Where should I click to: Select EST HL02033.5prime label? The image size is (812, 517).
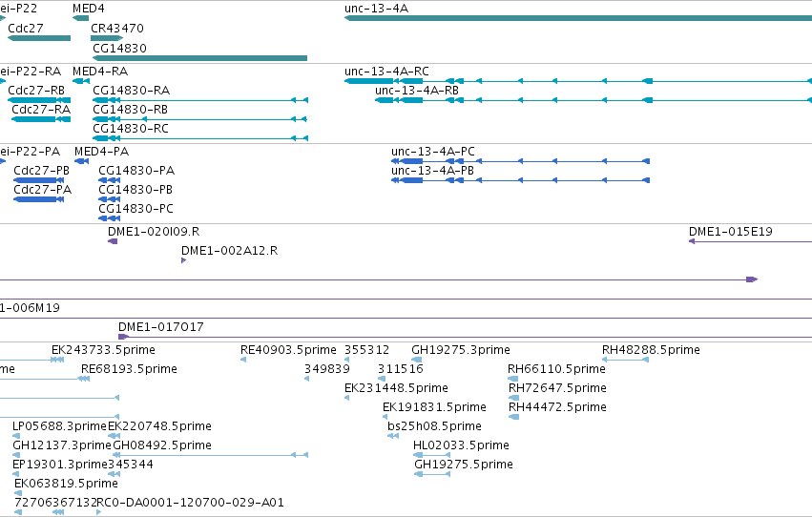pyautogui.click(x=461, y=445)
